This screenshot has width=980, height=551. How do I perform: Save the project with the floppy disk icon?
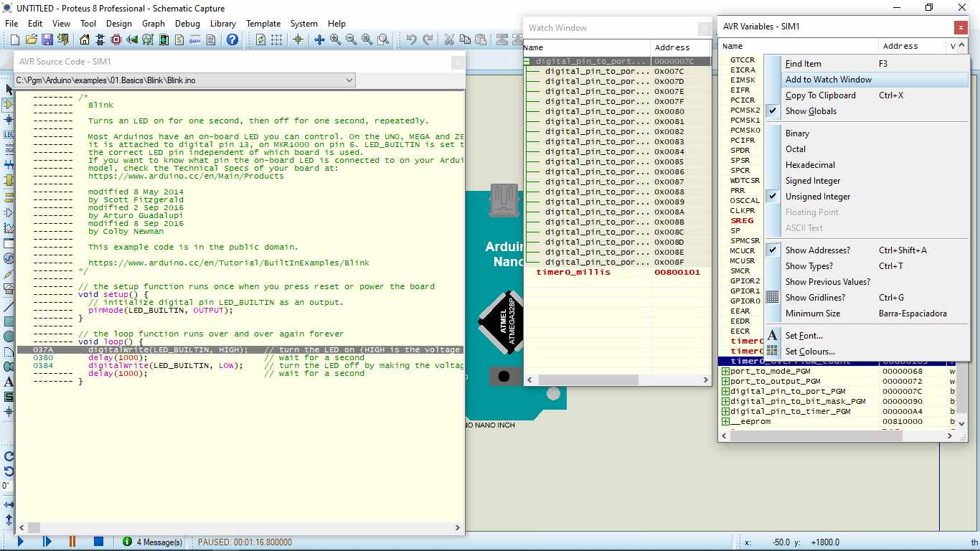pos(47,39)
